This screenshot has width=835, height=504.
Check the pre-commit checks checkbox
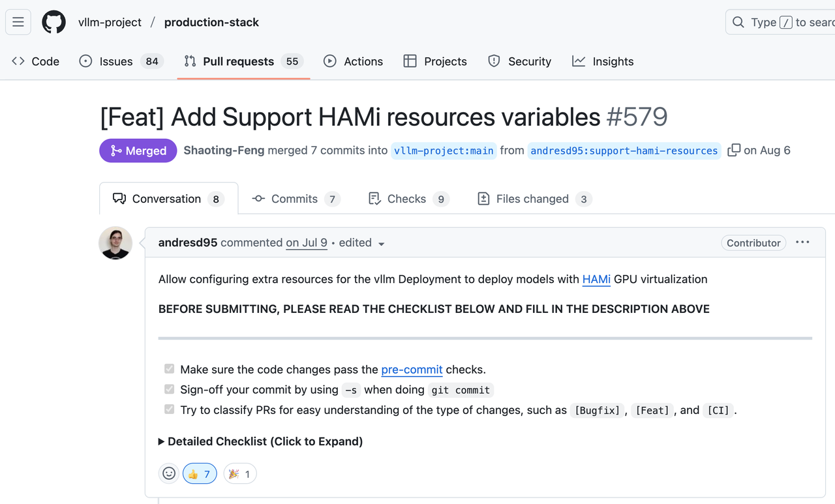(x=169, y=368)
